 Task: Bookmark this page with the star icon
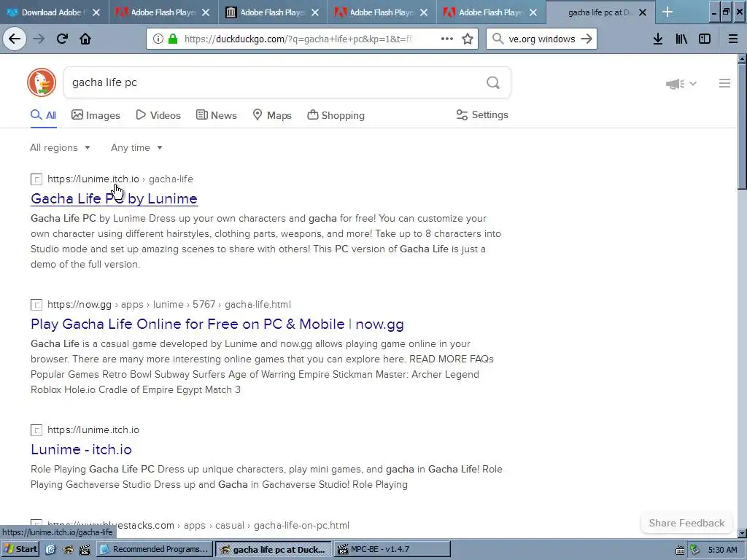point(468,39)
